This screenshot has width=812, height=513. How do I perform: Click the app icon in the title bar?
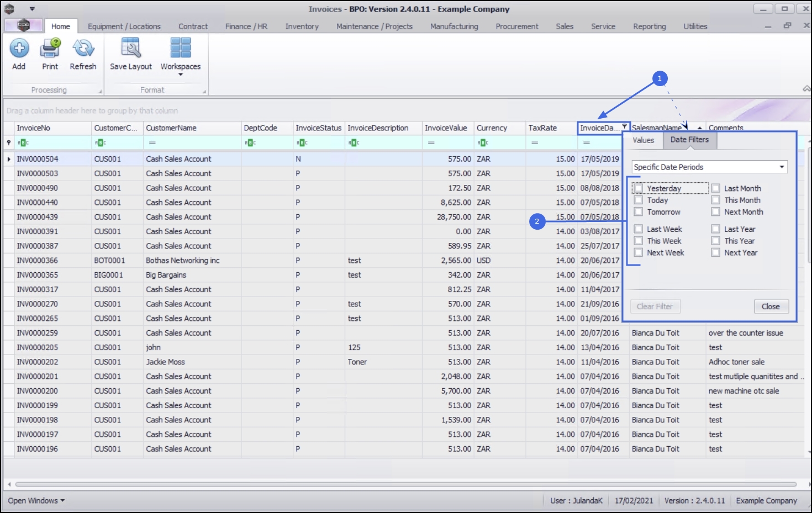[9, 9]
